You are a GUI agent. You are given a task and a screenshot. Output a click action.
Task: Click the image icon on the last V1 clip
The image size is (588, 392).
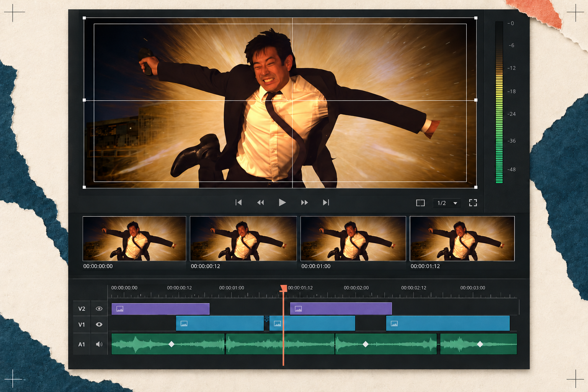(x=394, y=323)
